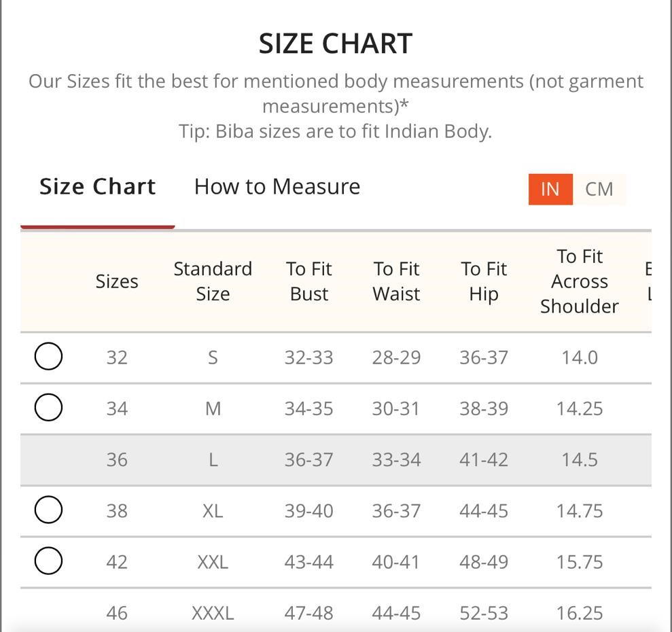Image resolution: width=672 pixels, height=632 pixels.
Task: Select the size 32 radio button
Action: [x=48, y=356]
